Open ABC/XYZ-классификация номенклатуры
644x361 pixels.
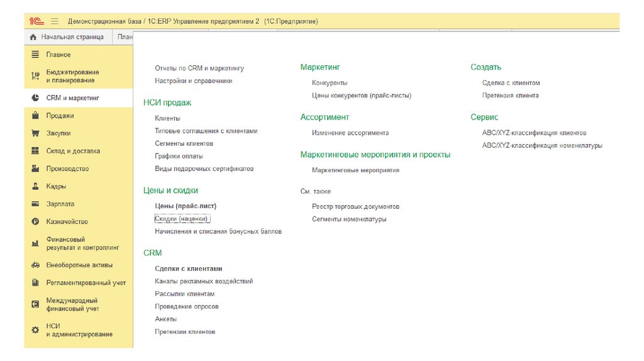point(542,145)
